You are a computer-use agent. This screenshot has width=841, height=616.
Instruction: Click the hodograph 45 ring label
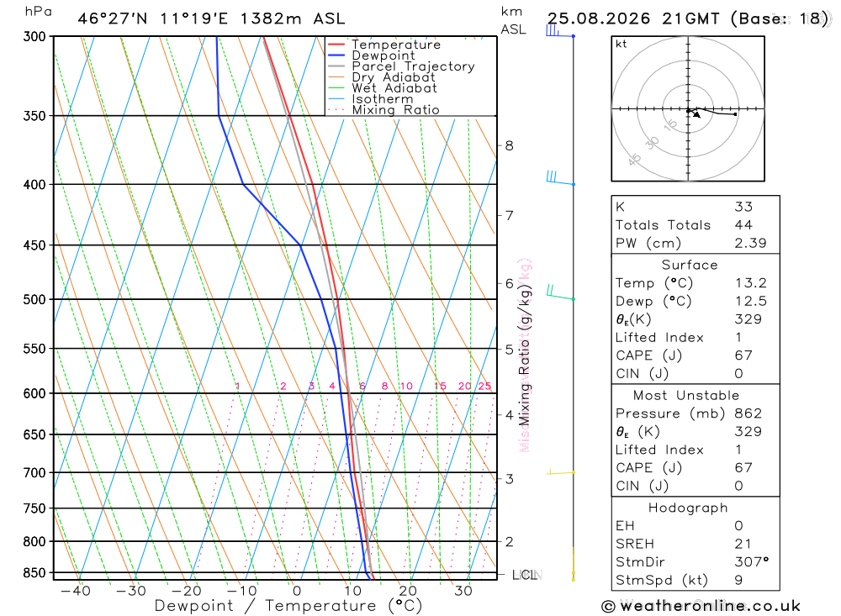634,159
